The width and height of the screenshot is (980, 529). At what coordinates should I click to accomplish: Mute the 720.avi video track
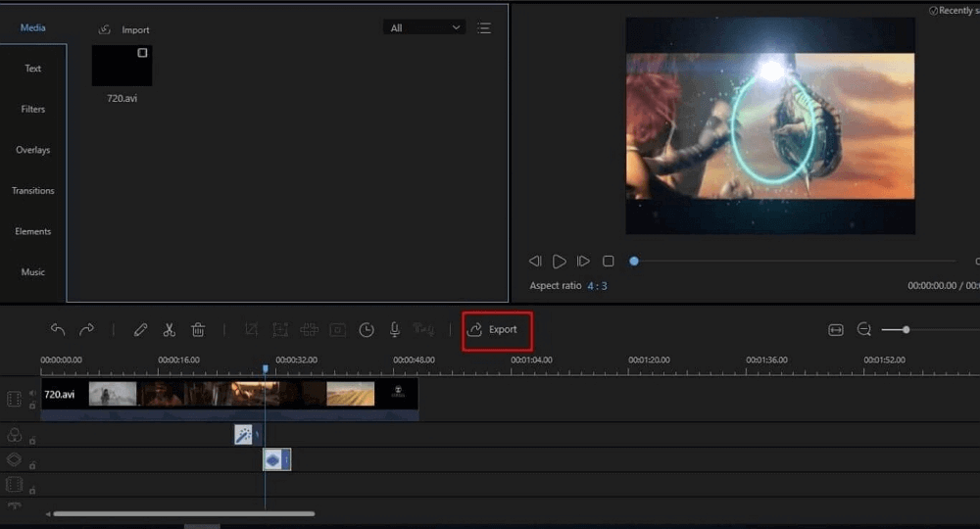click(32, 394)
